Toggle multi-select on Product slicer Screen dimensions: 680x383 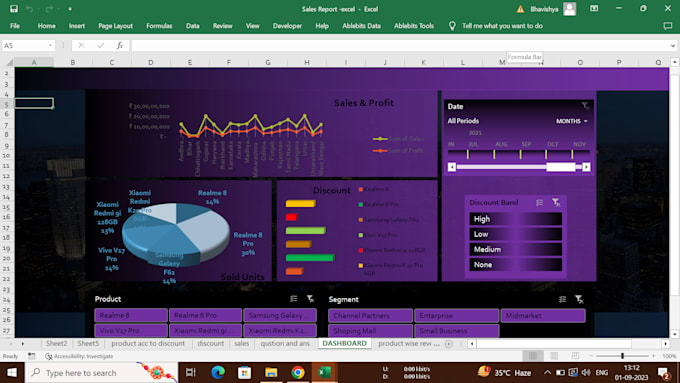pos(294,299)
